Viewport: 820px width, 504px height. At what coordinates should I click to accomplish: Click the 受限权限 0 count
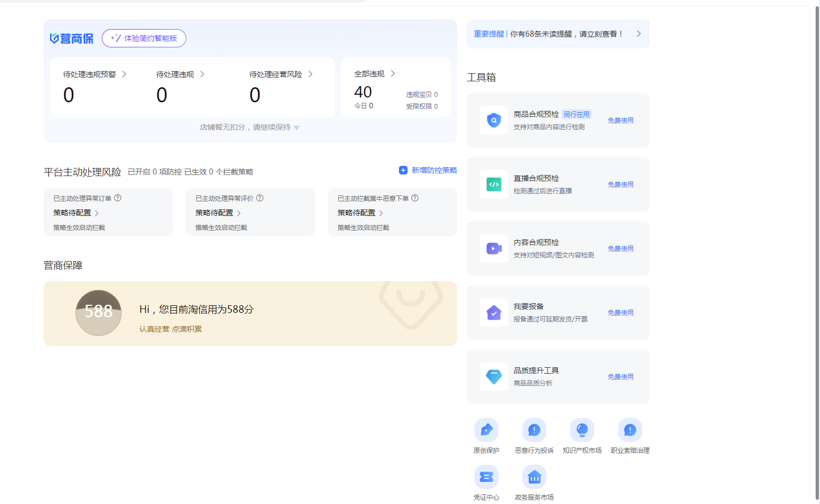pos(422,107)
